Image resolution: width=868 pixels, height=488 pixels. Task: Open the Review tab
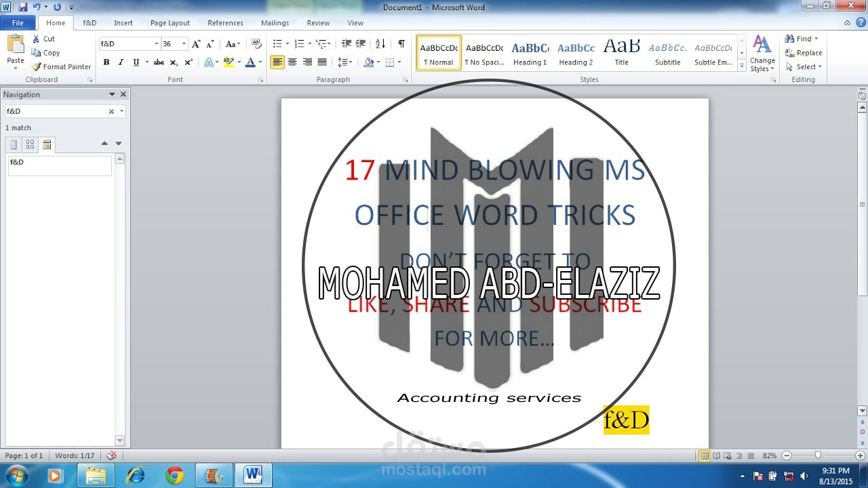tap(318, 23)
